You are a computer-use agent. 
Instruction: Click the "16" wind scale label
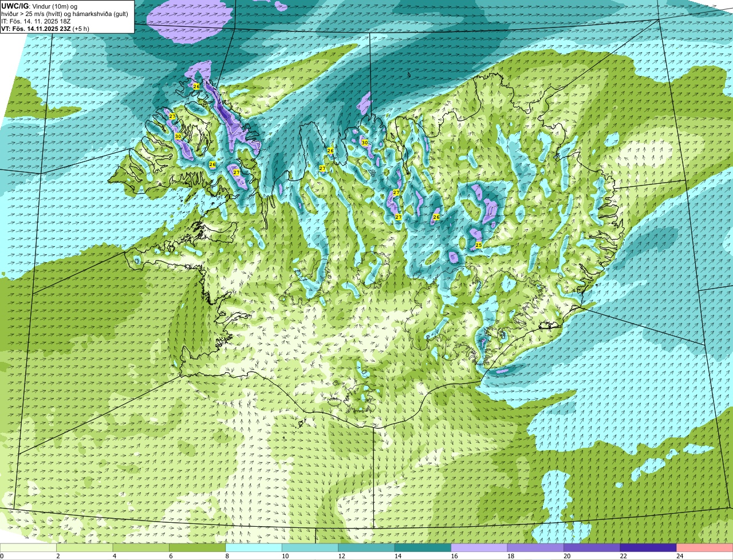click(x=454, y=556)
